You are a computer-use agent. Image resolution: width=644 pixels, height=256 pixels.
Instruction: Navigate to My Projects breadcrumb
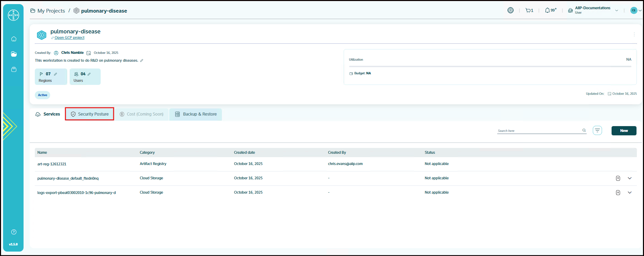click(x=51, y=11)
